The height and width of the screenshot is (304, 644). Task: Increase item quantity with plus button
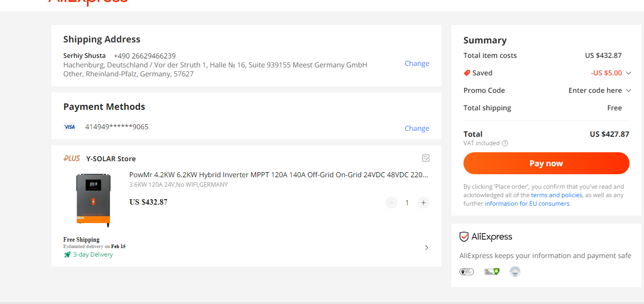pos(423,203)
